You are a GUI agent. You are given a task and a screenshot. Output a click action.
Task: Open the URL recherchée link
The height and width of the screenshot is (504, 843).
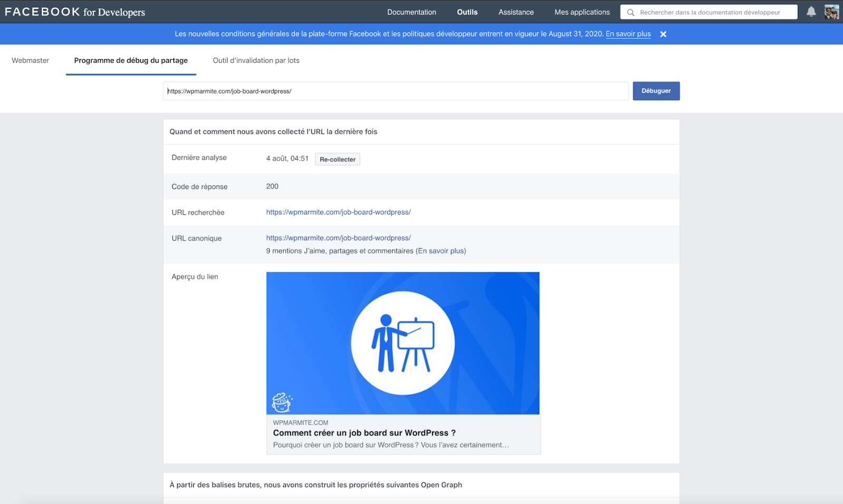338,212
